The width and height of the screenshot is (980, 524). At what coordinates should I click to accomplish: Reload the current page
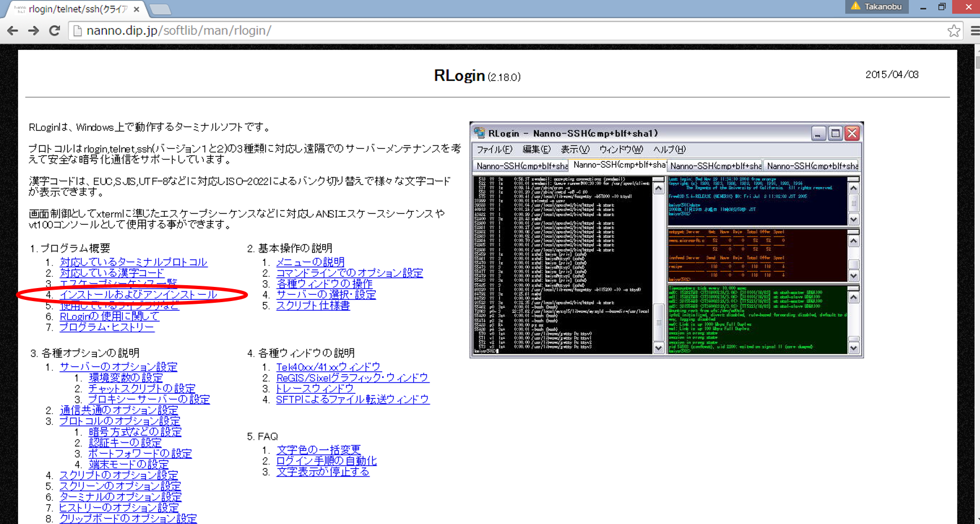point(54,31)
